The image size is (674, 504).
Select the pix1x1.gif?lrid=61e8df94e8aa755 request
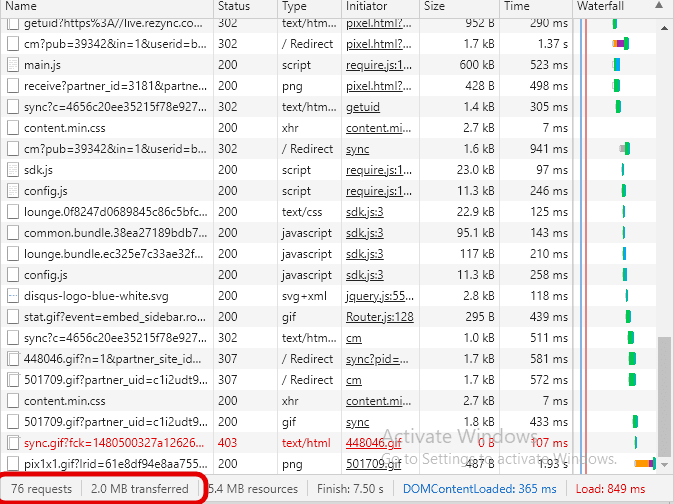[114, 464]
